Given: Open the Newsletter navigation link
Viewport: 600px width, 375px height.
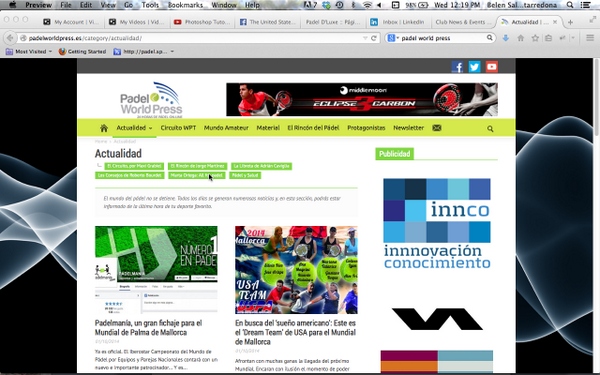Looking at the screenshot, I should coord(408,128).
